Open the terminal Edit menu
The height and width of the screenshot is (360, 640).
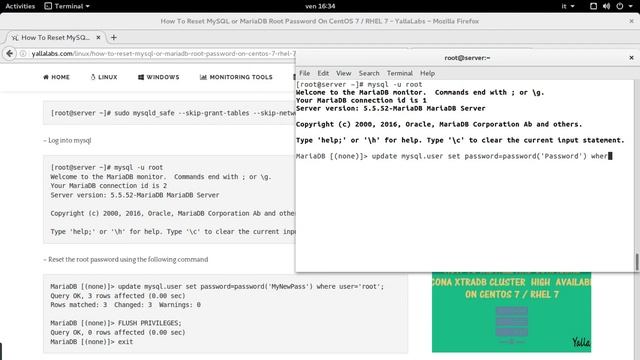coord(323,73)
